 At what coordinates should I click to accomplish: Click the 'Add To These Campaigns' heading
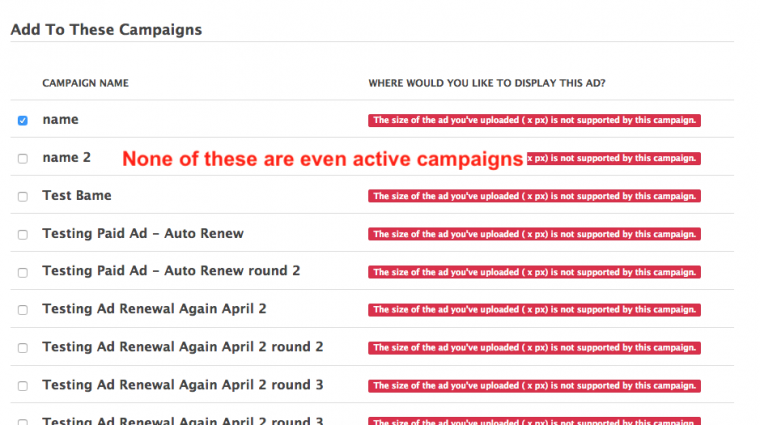[x=106, y=29]
